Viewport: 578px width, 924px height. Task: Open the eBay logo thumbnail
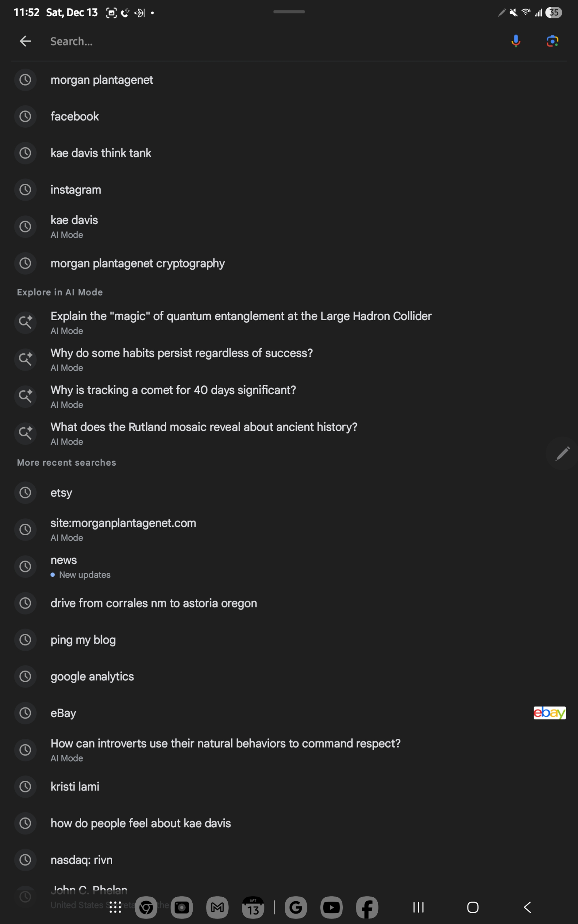coord(549,712)
